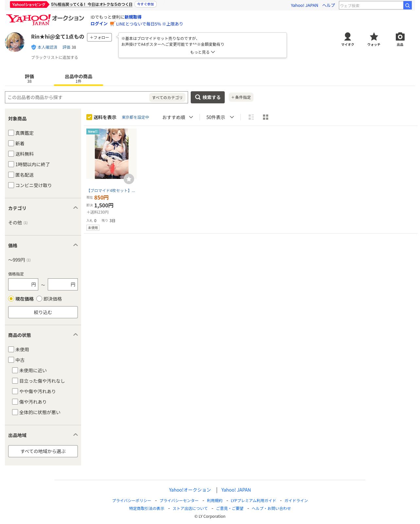Click the プライバシーポリシー footer link
This screenshot has height=524, width=420.
pyautogui.click(x=131, y=500)
